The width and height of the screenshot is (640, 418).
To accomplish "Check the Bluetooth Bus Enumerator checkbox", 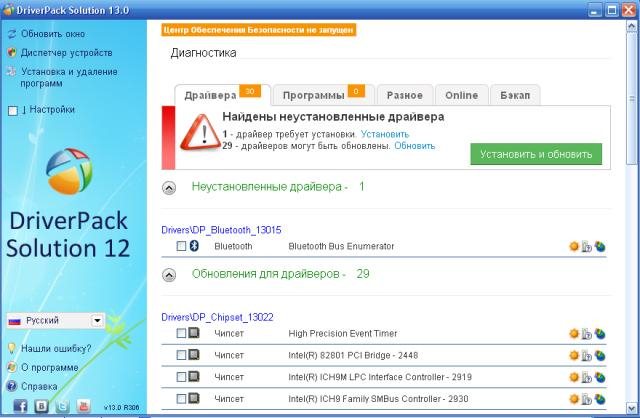I will pos(181,246).
